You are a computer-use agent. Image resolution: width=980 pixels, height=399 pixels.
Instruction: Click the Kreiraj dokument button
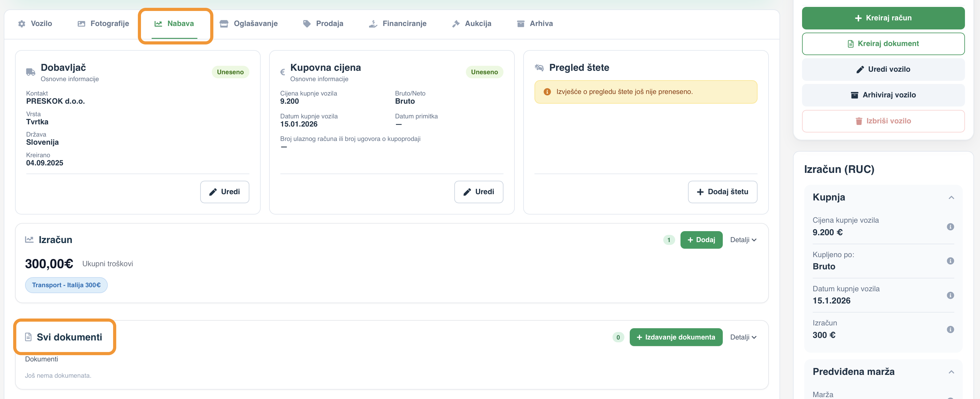click(x=883, y=44)
